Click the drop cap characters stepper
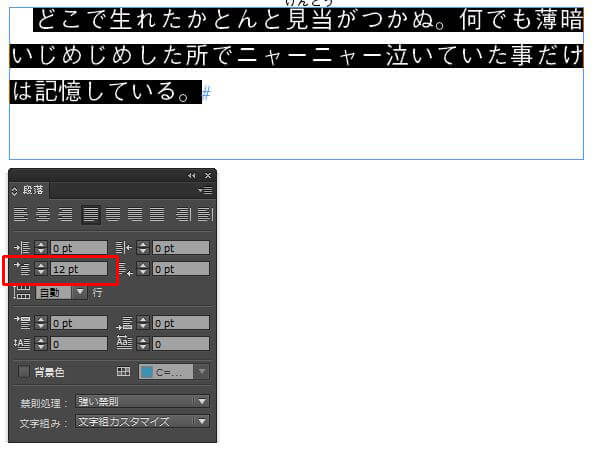The height and width of the screenshot is (450, 595). pyautogui.click(x=143, y=344)
